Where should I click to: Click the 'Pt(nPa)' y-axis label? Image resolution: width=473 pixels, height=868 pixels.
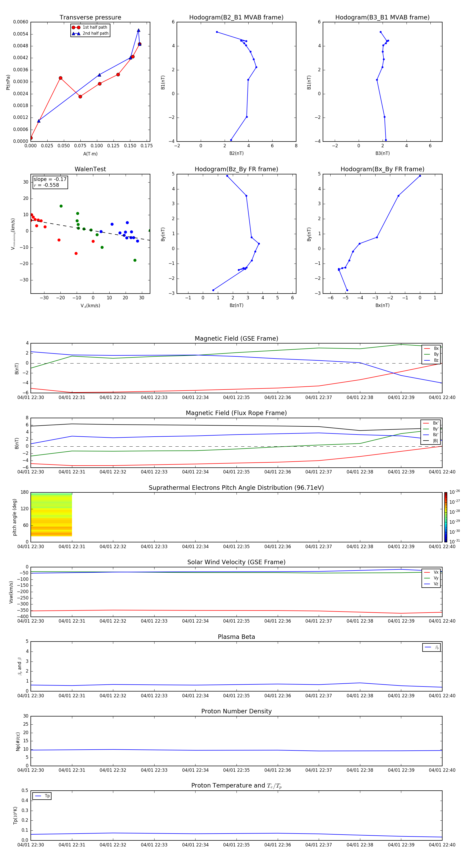[x=8, y=82]
